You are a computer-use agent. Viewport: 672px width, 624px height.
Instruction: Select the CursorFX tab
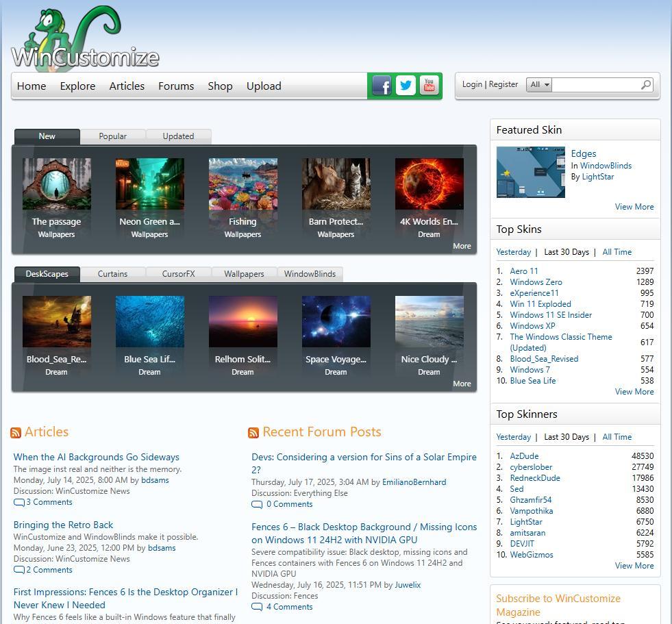(x=178, y=274)
